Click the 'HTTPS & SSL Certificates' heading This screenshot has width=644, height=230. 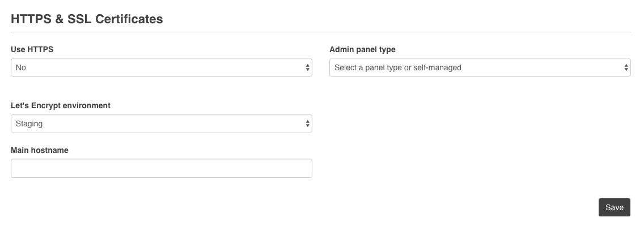87,19
